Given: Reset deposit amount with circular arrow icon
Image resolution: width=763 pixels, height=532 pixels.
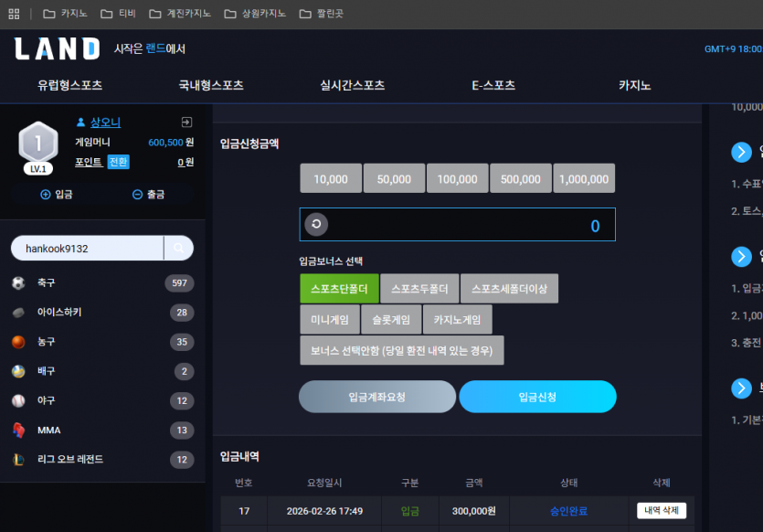Looking at the screenshot, I should (316, 224).
